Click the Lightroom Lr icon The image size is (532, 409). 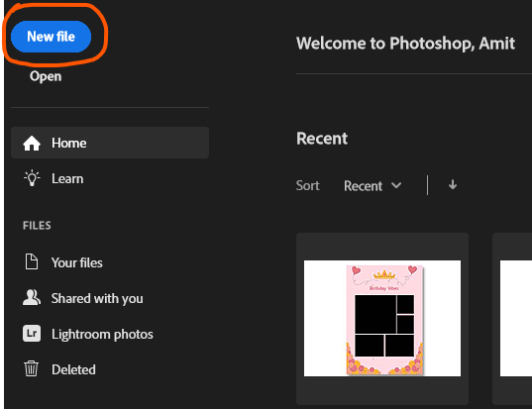(32, 334)
